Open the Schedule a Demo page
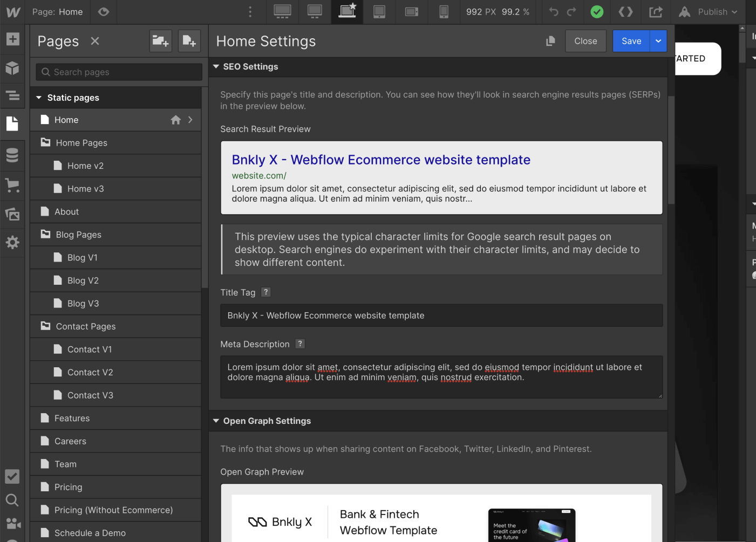This screenshot has height=542, width=756. tap(115, 533)
